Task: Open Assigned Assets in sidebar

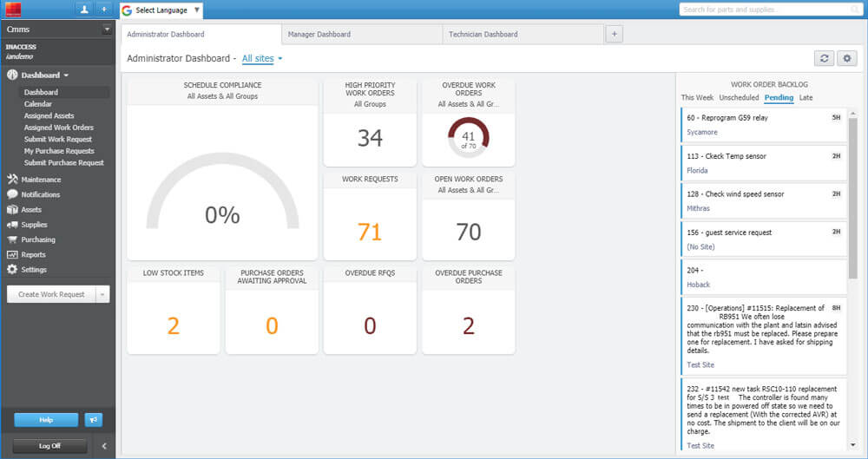Action: 49,115
